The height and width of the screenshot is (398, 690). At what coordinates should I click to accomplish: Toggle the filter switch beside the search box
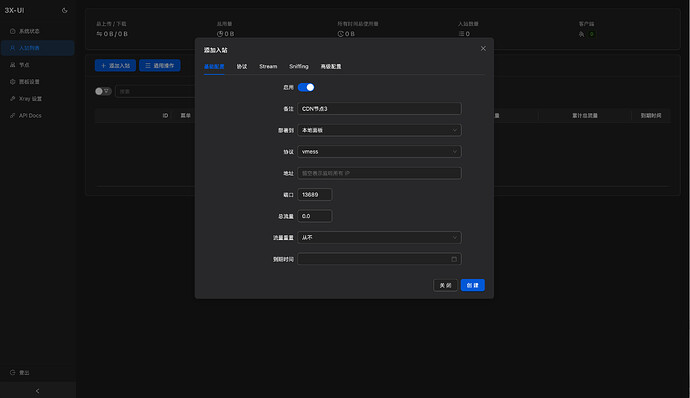coord(103,91)
